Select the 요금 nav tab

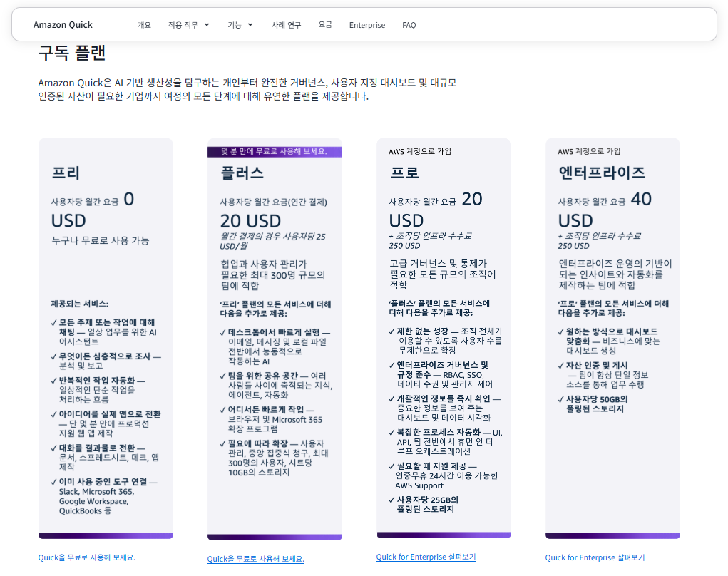pyautogui.click(x=325, y=25)
